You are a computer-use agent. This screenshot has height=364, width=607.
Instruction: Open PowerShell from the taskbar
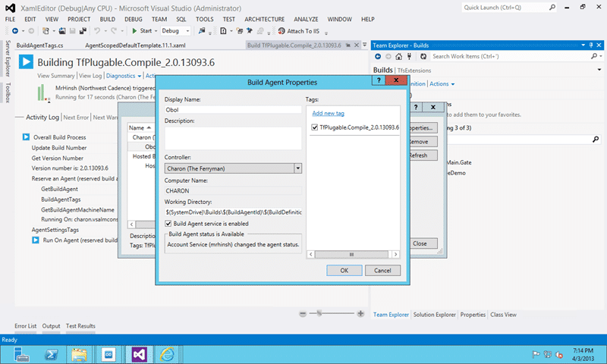[x=51, y=354]
